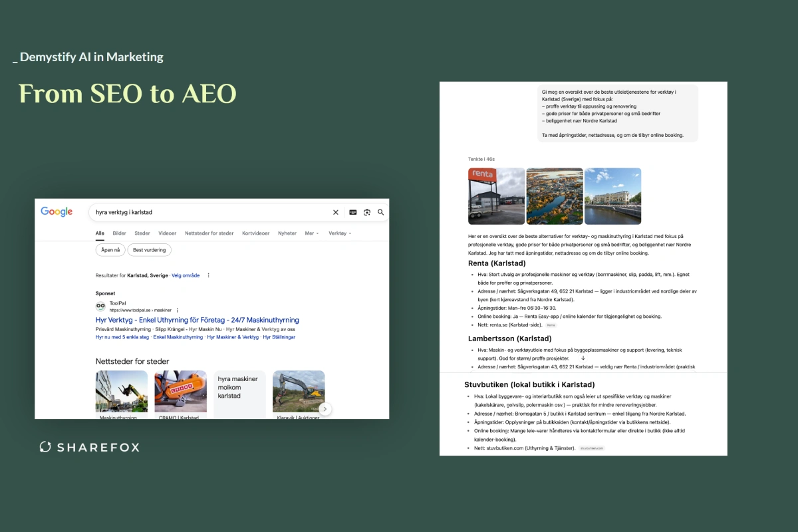Clear the Google search box text
This screenshot has width=798, height=532.
(x=336, y=212)
